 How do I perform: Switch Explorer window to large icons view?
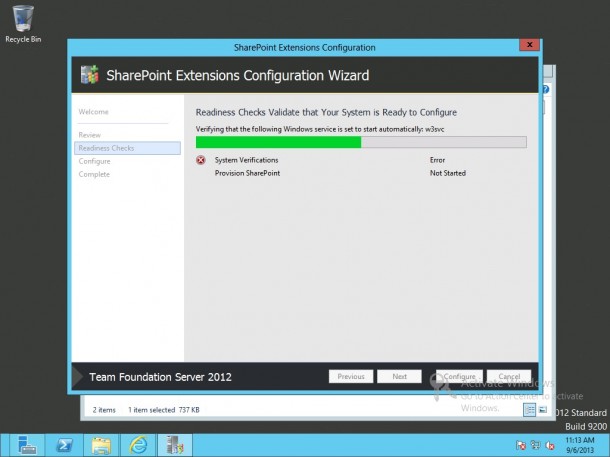pos(543,410)
